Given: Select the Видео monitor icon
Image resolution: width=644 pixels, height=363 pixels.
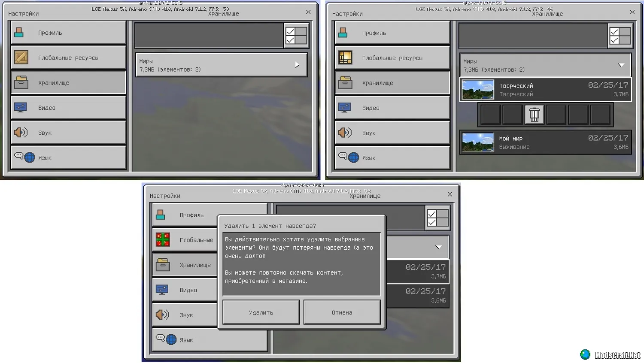Looking at the screenshot, I should [x=21, y=107].
